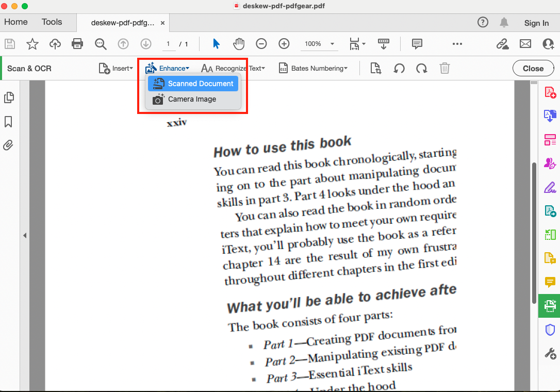Close the Scan & OCR toolbar
Screen dimensions: 560x392
tap(533, 68)
